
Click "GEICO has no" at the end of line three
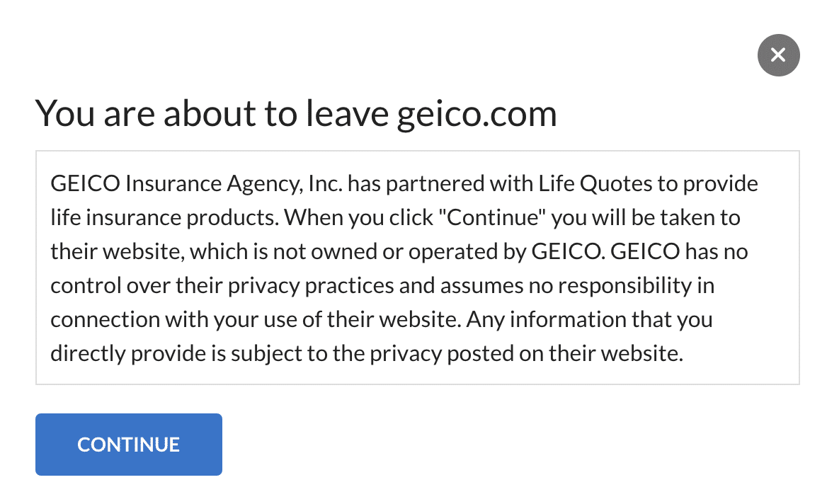pos(679,251)
